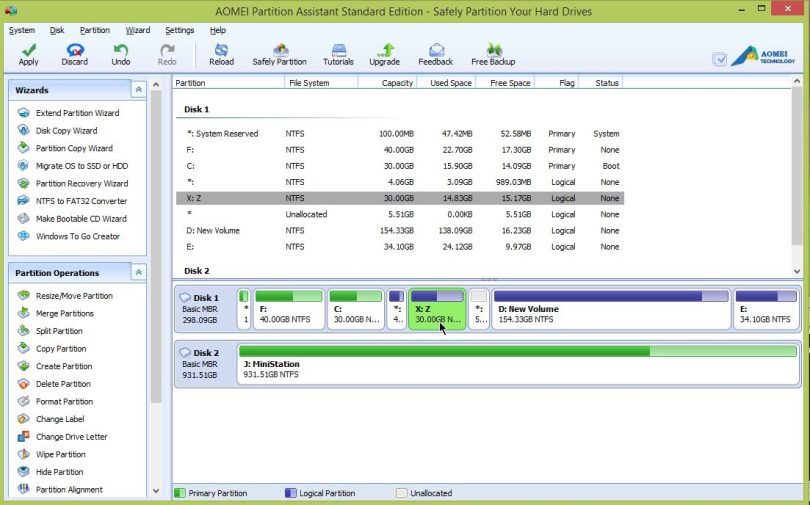The width and height of the screenshot is (810, 505).
Task: Click the Apply checkmark icon
Action: click(x=29, y=50)
